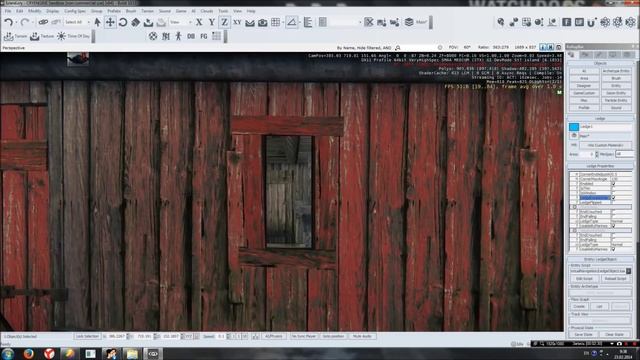This screenshot has height=360, width=640.
Task: Click the stacked layers icon
Action: [x=409, y=22]
